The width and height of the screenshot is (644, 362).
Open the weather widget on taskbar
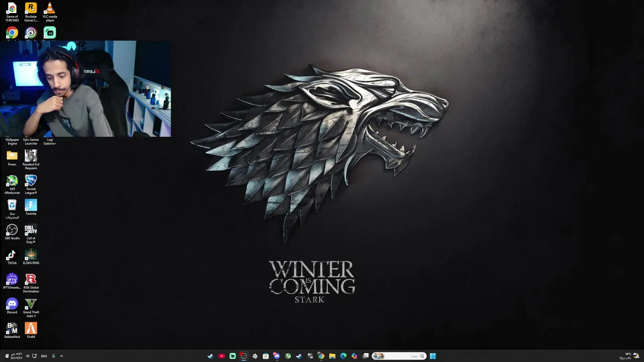pyautogui.click(x=629, y=356)
